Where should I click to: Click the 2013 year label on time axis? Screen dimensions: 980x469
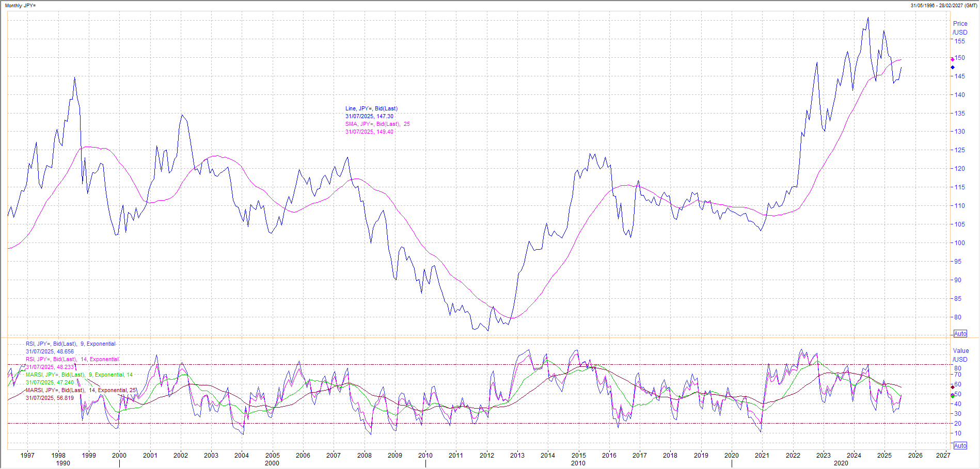point(517,456)
